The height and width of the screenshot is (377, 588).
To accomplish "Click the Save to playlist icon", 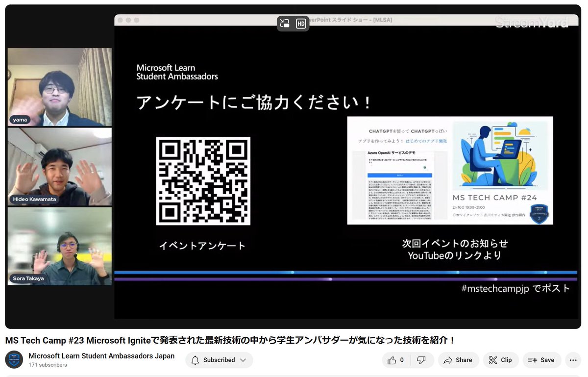I will point(532,360).
